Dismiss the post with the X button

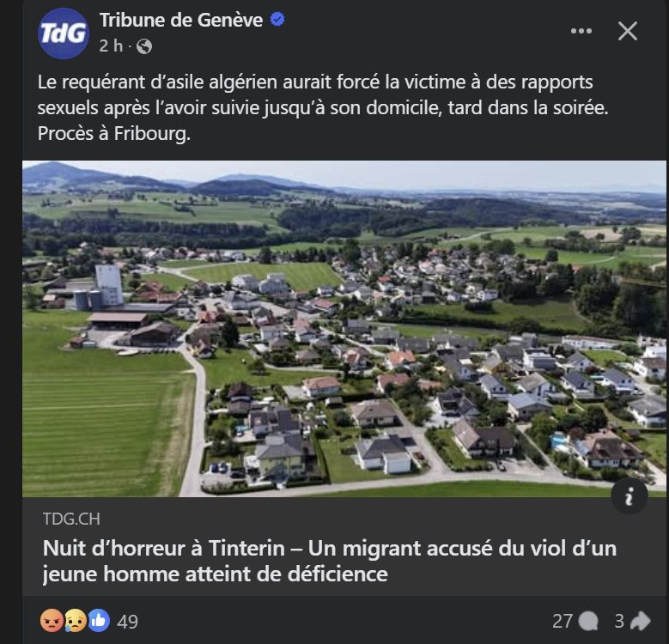click(x=628, y=31)
